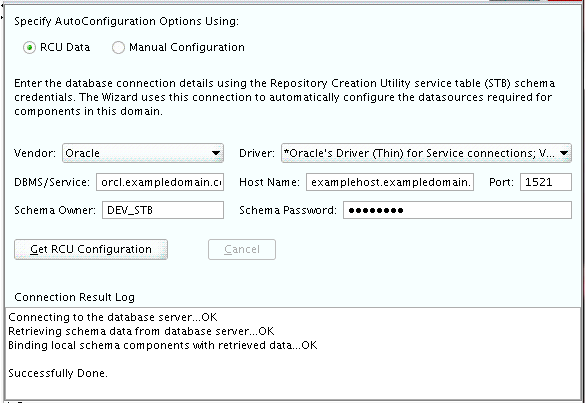This screenshot has width=585, height=403.
Task: Focus the Schema Password field
Action: (x=457, y=210)
